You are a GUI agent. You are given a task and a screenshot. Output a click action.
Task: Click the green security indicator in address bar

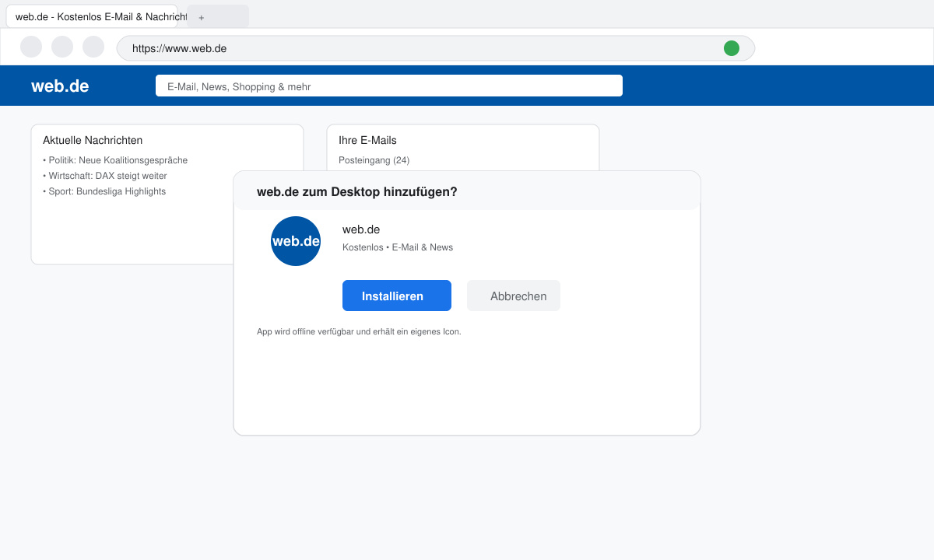click(732, 48)
